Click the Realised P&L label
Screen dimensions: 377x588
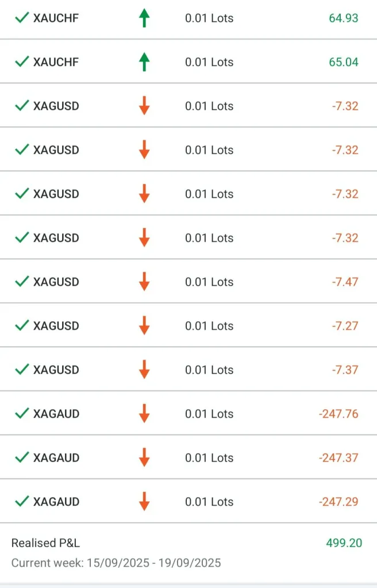coord(45,543)
